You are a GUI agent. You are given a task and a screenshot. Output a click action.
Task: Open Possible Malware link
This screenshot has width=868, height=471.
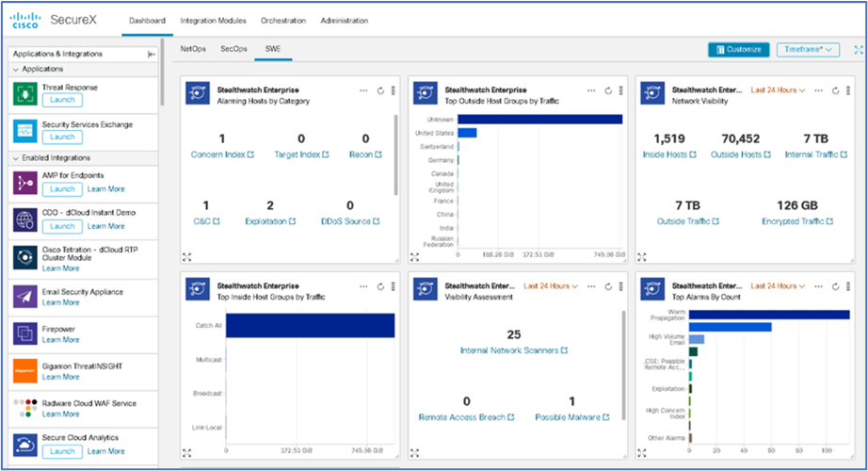[x=571, y=417]
